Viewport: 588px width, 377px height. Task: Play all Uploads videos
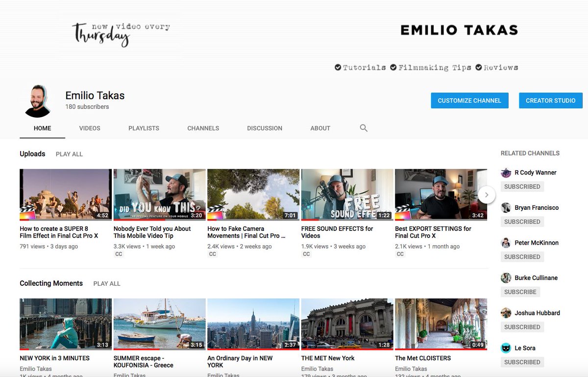coord(69,154)
